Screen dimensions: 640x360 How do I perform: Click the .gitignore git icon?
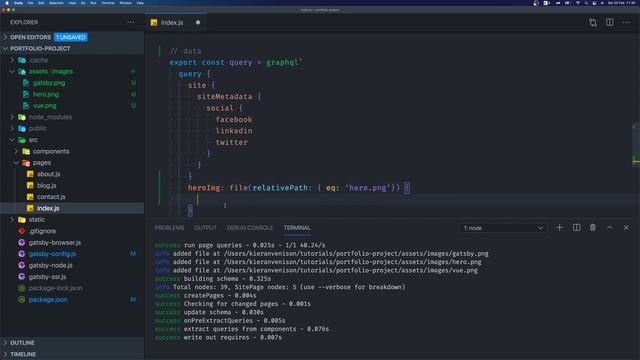tap(22, 231)
